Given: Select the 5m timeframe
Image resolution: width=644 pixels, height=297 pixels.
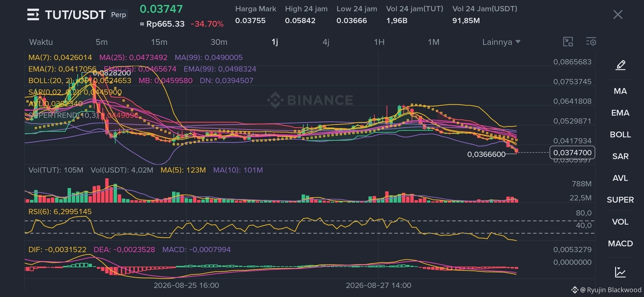Looking at the screenshot, I should (x=102, y=42).
